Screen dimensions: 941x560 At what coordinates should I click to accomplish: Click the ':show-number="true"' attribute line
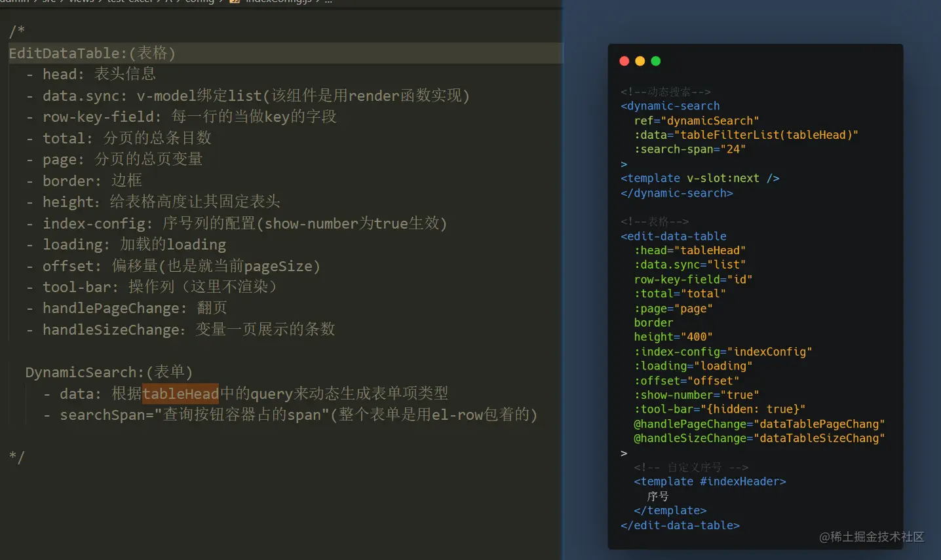point(697,395)
